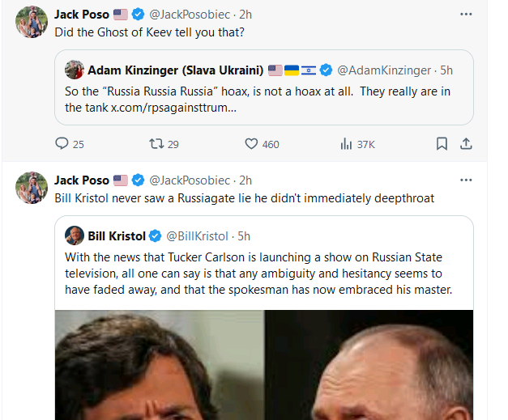508x420 pixels.
Task: Bookmark the Ghost of Keev tweet
Action: pos(442,144)
